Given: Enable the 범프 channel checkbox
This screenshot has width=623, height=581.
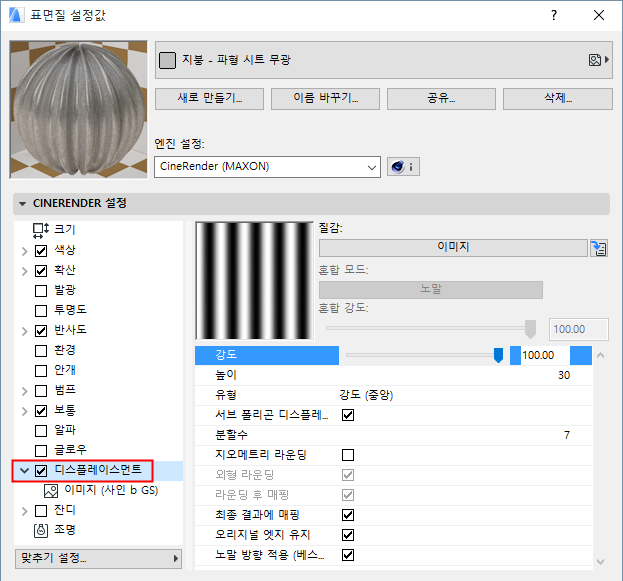Looking at the screenshot, I should 41,391.
